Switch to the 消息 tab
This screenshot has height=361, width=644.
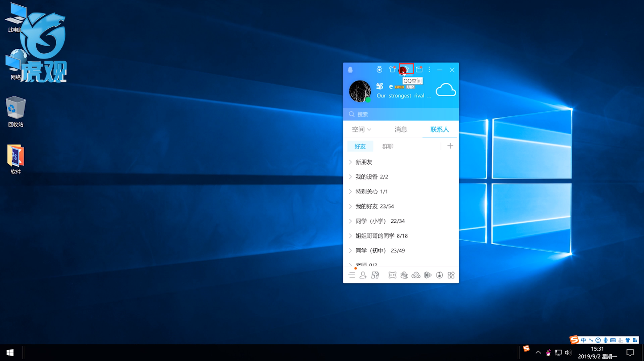401,129
